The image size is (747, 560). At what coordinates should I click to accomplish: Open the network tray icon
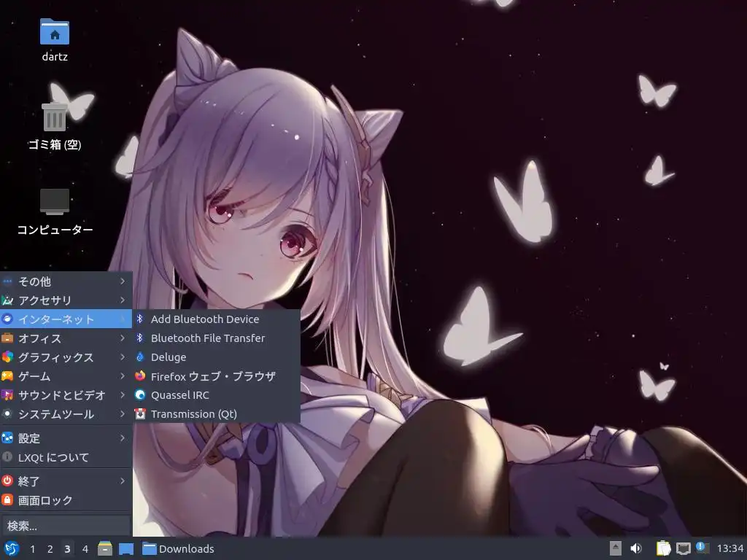point(683,548)
